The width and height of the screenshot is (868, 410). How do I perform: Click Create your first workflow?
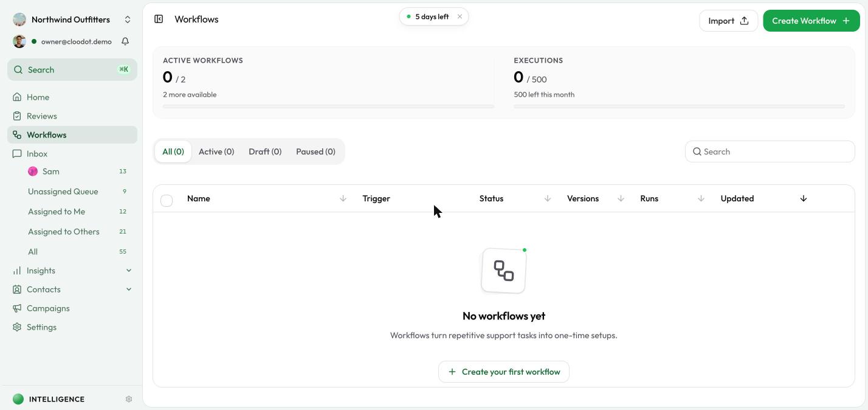pos(504,372)
